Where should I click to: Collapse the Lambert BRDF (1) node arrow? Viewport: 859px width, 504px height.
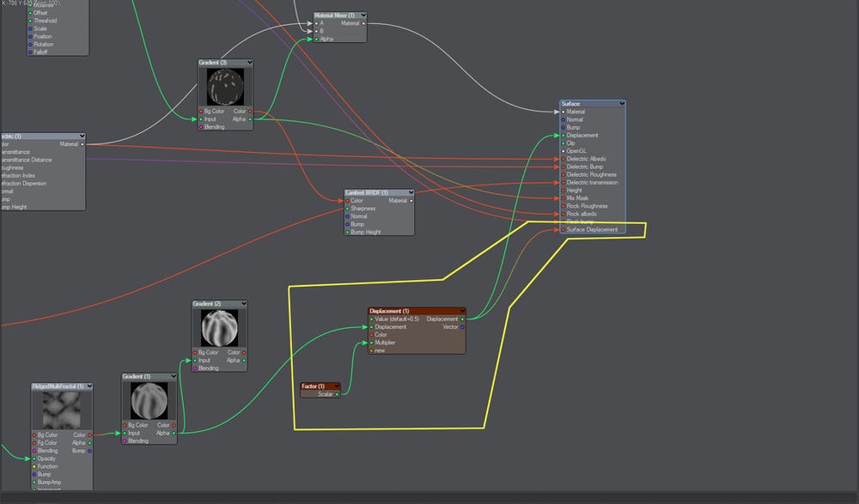411,193
